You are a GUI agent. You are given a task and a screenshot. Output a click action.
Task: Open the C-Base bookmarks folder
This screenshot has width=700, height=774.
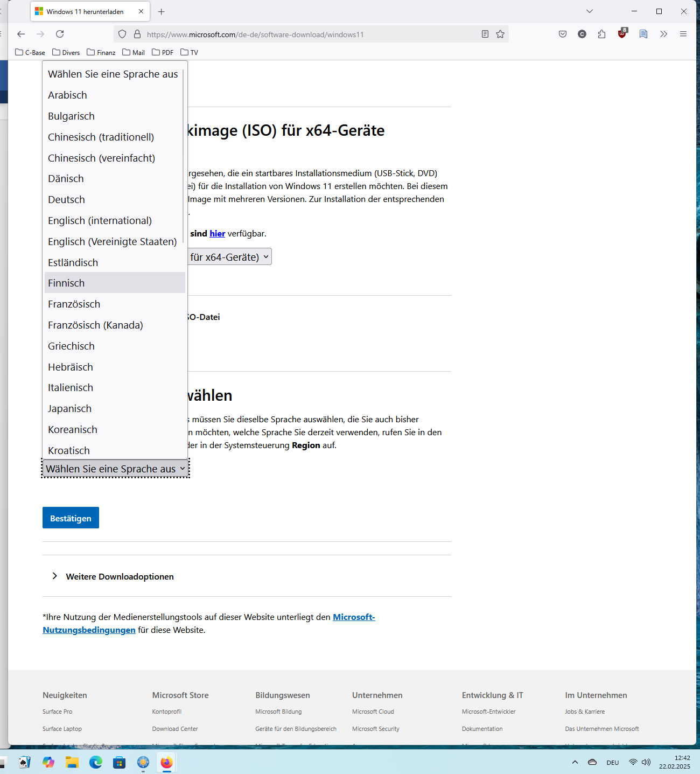click(x=30, y=52)
